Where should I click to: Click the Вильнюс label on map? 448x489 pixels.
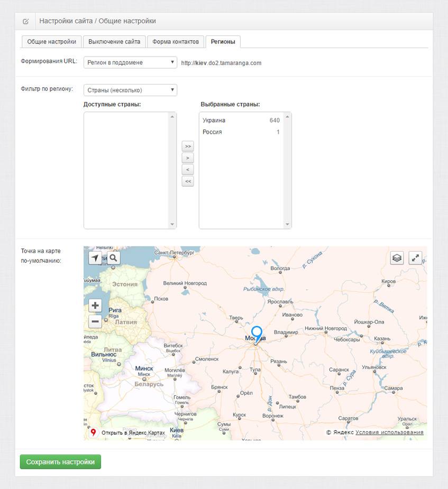tap(104, 355)
